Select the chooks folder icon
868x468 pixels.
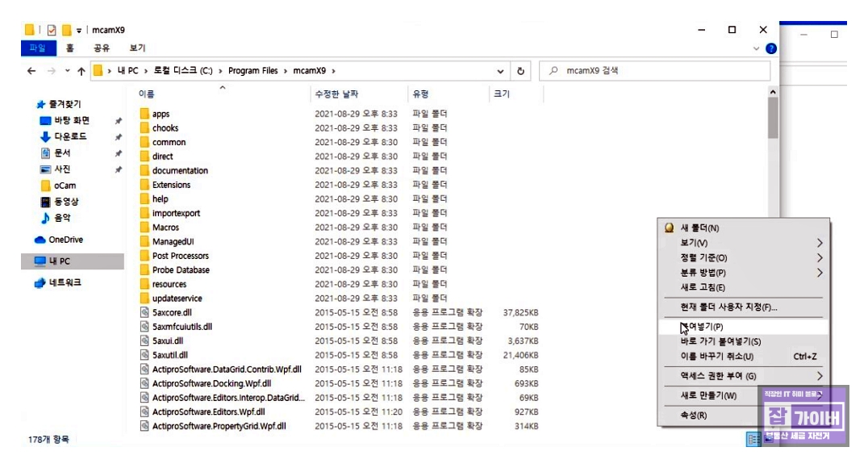[x=144, y=128]
